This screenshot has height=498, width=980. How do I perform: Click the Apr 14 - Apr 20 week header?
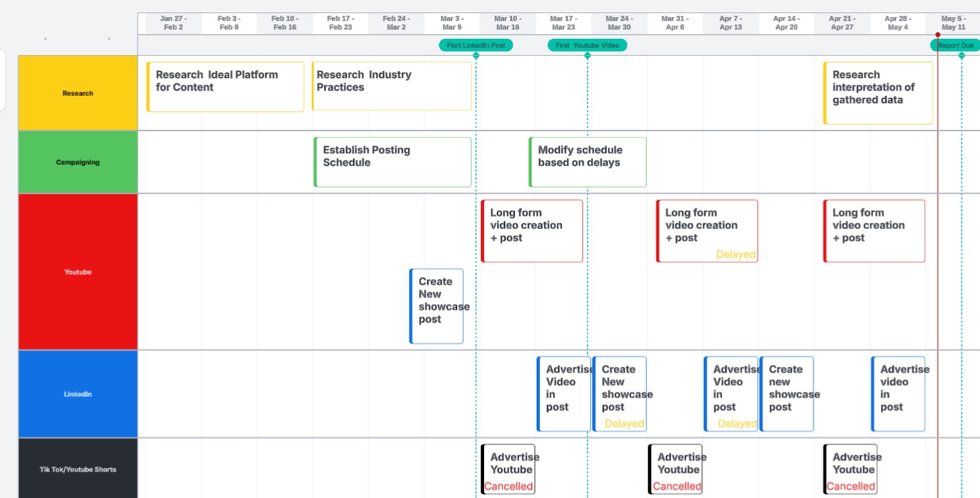(x=786, y=23)
